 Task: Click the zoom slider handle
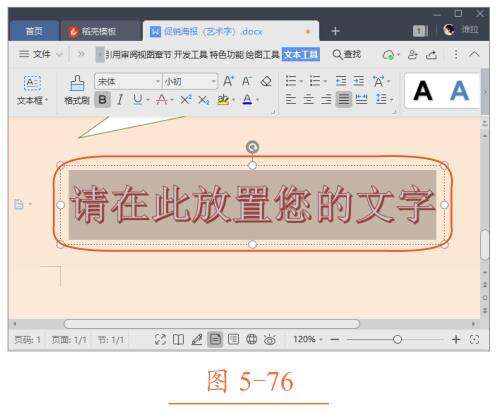[x=397, y=339]
